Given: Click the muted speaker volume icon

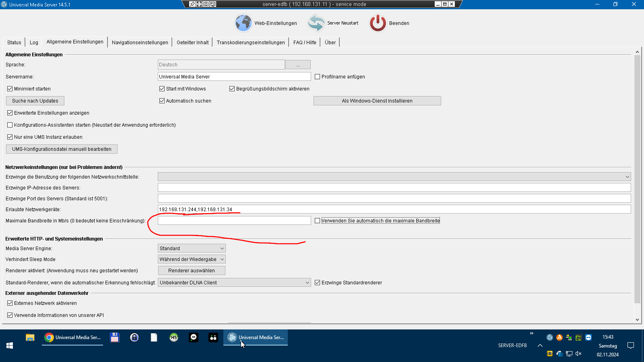Looking at the screenshot, I should pos(578,354).
